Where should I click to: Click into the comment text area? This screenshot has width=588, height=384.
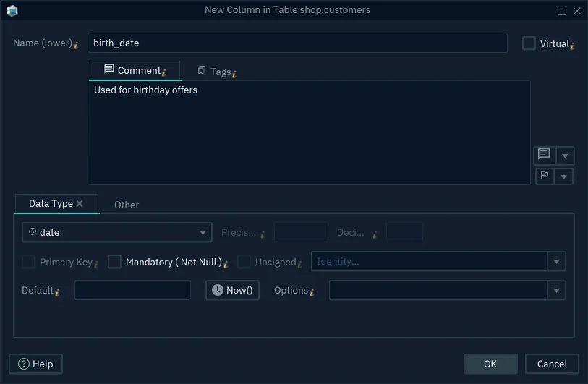click(x=309, y=132)
